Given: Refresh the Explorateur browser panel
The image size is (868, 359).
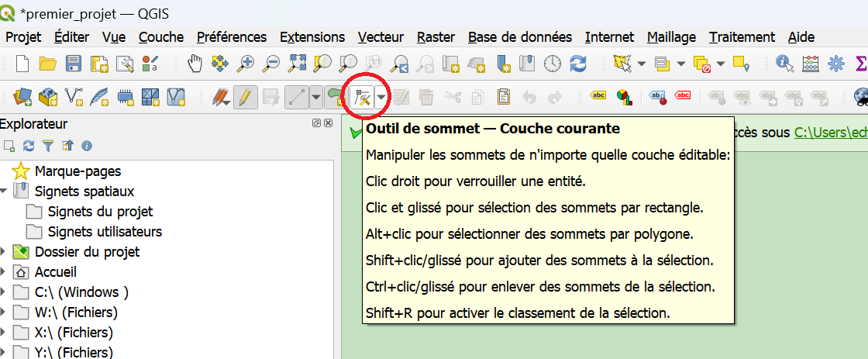Looking at the screenshot, I should pos(29,146).
